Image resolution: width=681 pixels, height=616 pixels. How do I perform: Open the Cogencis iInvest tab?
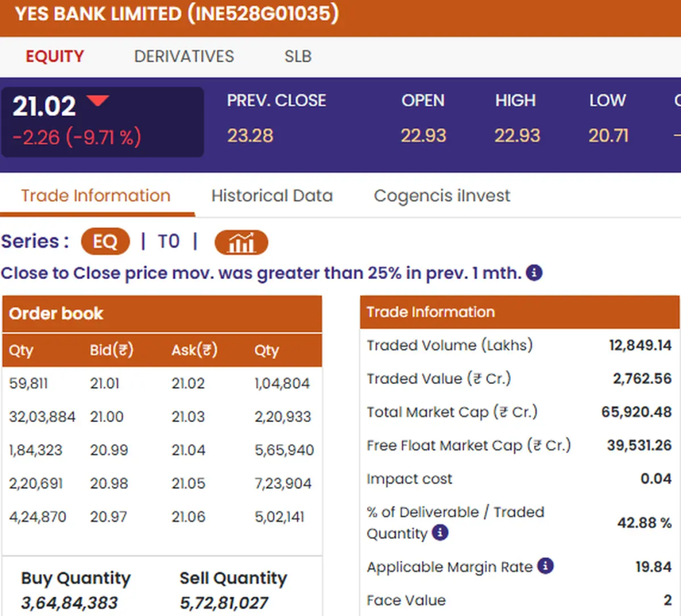[442, 196]
